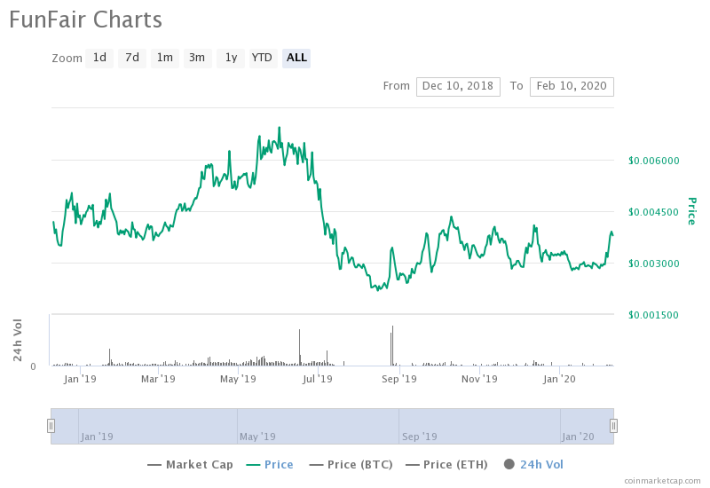Viewport: 710px width, 488px height.
Task: Click the Nov '19 x-axis label
Action: [x=479, y=379]
